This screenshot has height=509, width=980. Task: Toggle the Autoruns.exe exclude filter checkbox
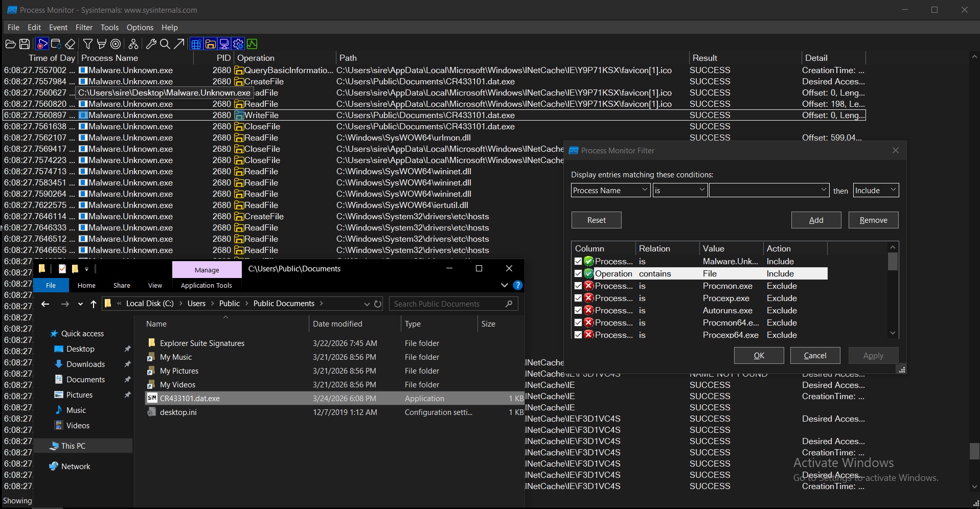[578, 311]
